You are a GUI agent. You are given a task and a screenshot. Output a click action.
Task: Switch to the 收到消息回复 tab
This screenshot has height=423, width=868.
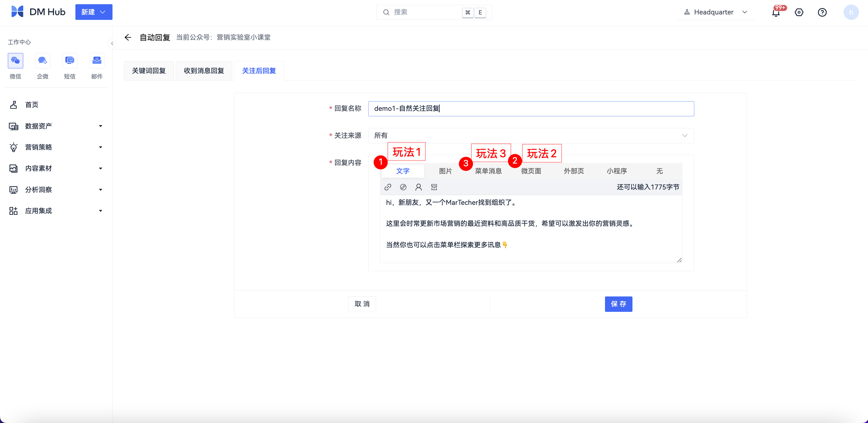pos(204,71)
